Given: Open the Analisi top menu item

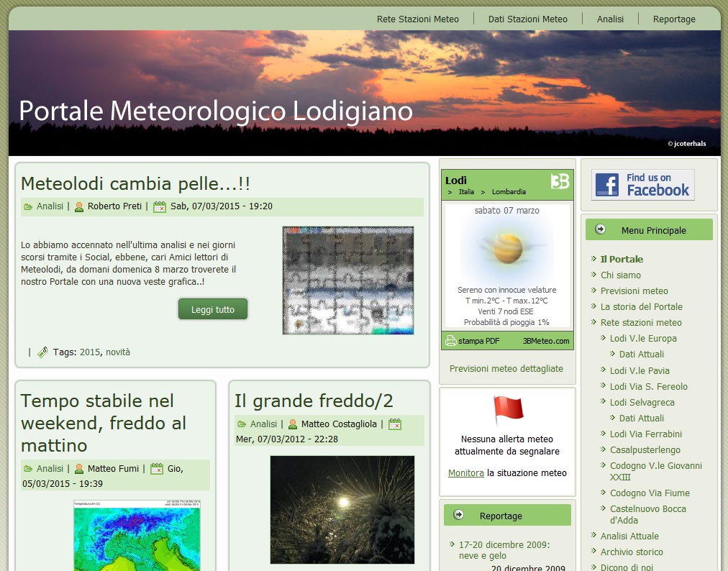Looking at the screenshot, I should click(x=610, y=19).
